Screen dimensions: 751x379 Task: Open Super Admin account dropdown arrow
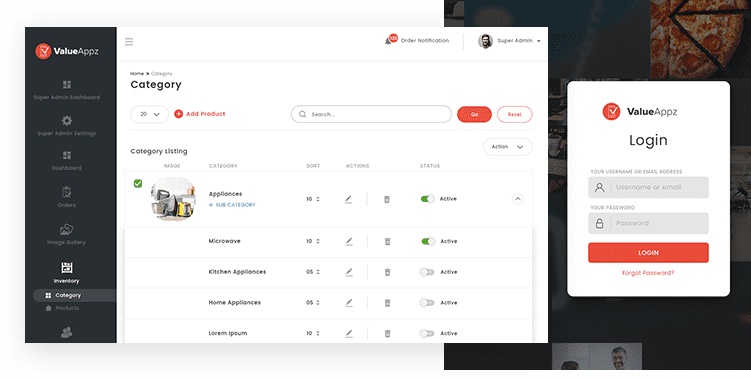point(539,41)
